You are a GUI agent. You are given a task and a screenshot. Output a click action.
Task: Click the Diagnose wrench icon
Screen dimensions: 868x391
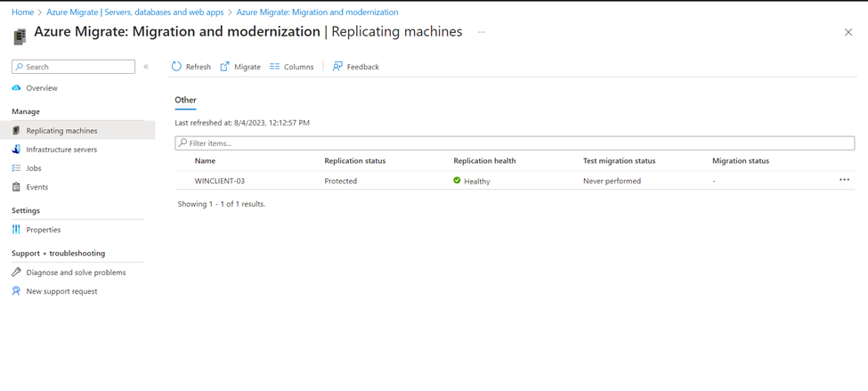pos(17,273)
